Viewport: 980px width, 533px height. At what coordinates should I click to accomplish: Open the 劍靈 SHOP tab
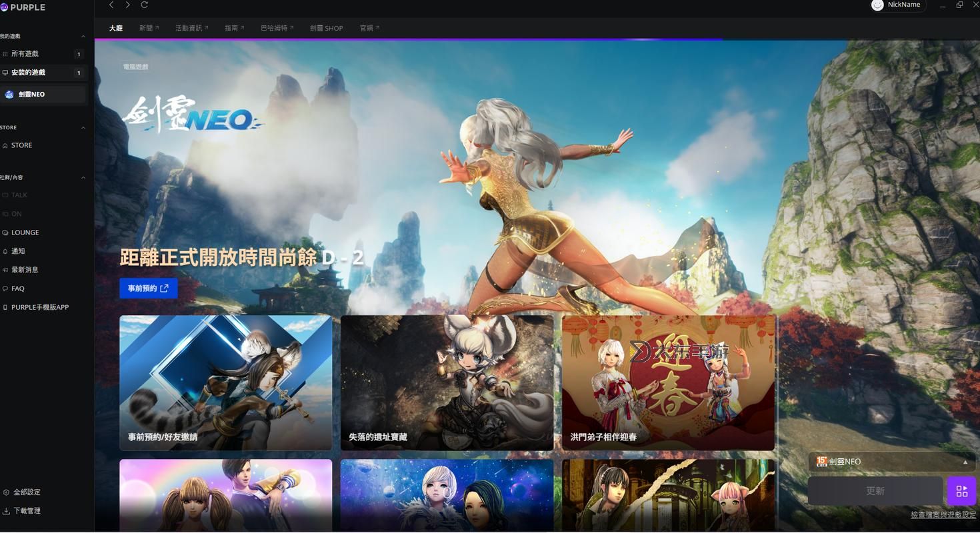(326, 28)
